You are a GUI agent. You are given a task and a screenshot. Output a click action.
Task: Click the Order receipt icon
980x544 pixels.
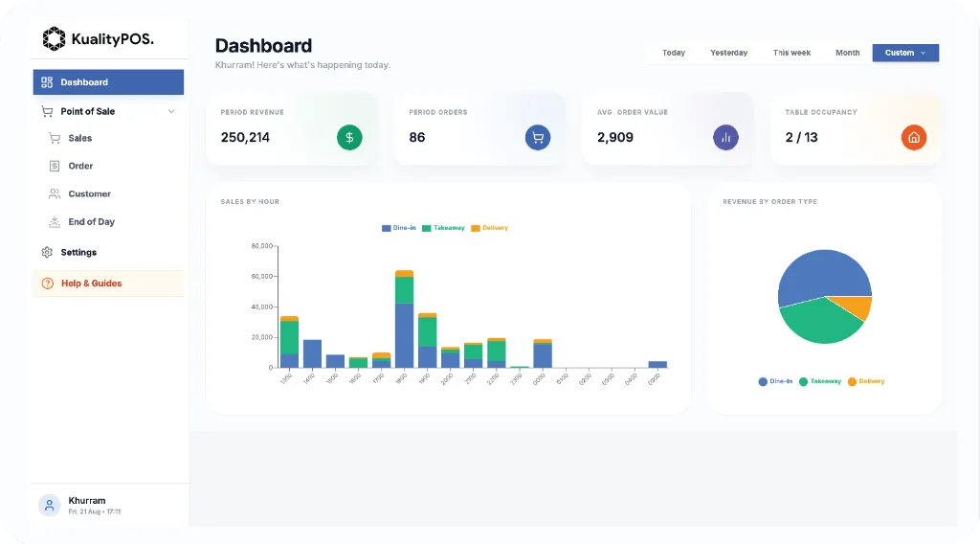[55, 166]
